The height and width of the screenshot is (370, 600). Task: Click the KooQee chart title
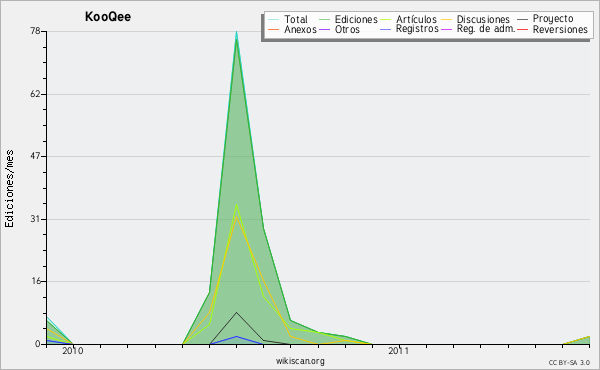[108, 17]
